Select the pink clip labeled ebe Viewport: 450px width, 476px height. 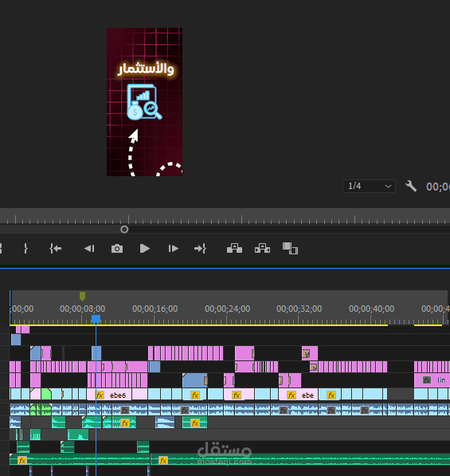(x=299, y=395)
